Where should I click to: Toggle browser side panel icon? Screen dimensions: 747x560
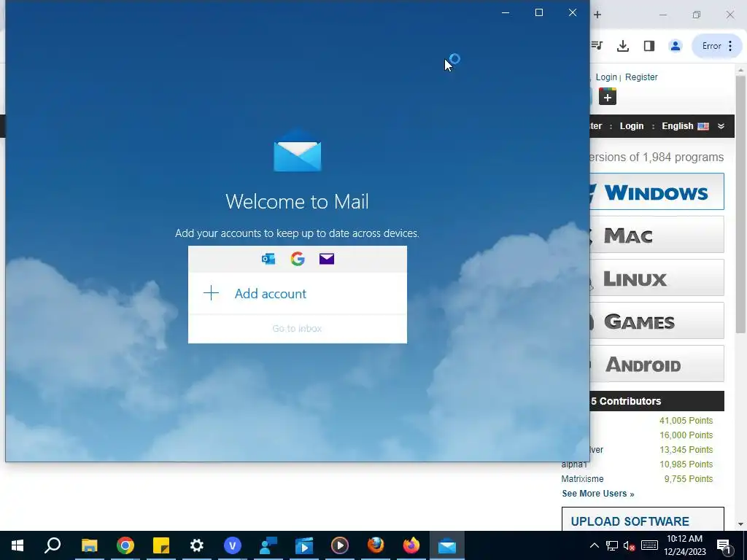pyautogui.click(x=649, y=46)
